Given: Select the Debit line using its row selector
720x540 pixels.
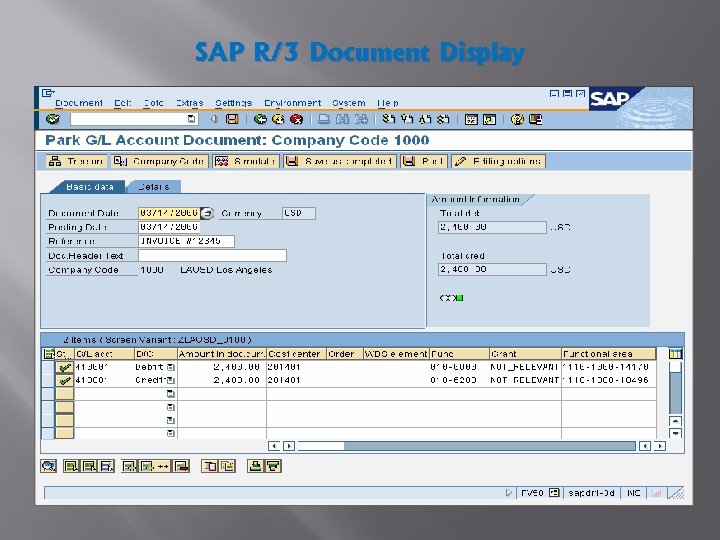Looking at the screenshot, I should pos(48,367).
